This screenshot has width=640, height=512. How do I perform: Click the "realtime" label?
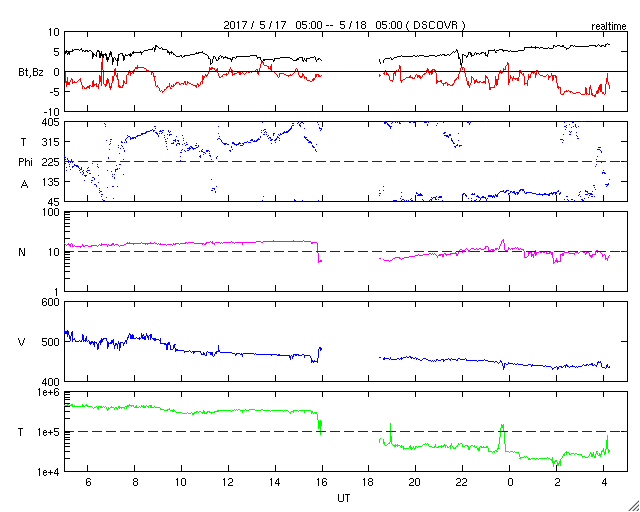609,27
